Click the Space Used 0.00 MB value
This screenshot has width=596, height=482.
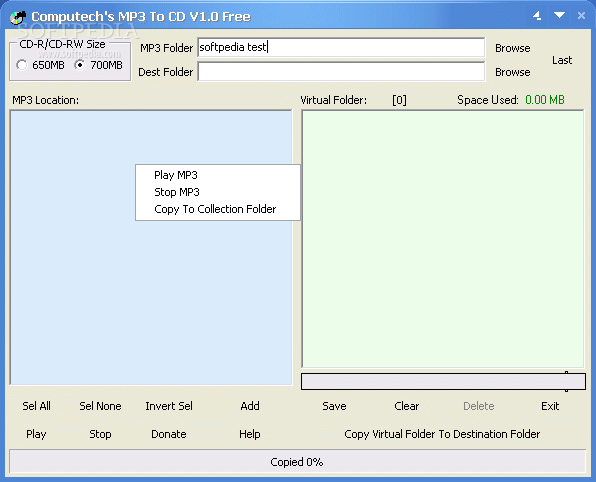545,100
